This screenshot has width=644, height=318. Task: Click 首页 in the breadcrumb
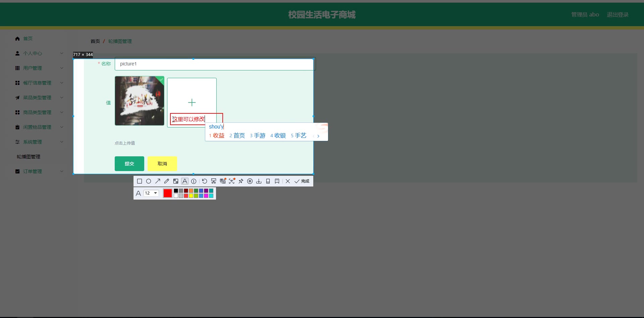[95, 41]
